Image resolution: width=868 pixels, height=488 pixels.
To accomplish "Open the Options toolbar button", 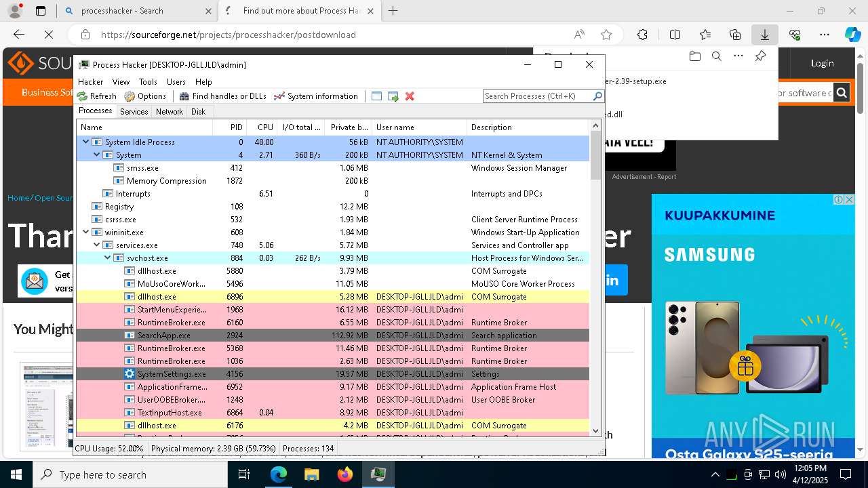I will pos(145,96).
